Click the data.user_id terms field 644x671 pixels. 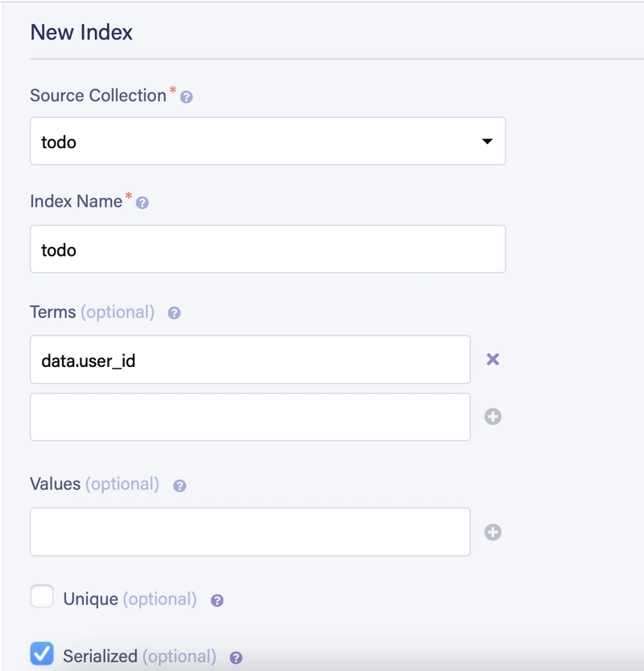(250, 360)
